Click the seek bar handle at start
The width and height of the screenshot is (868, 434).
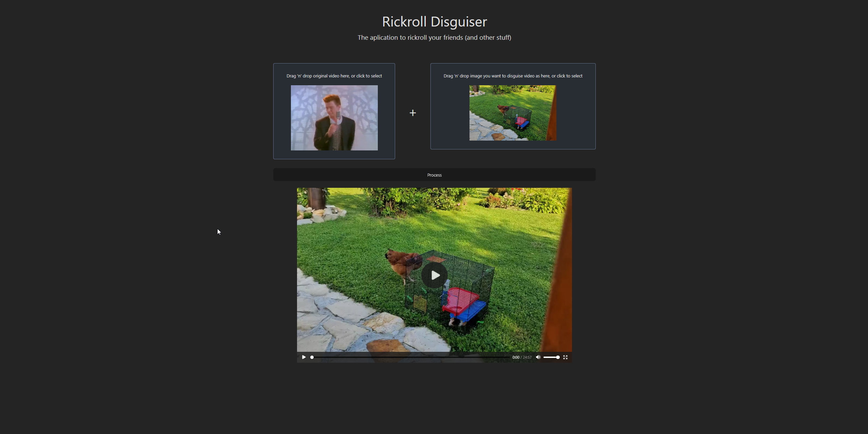coord(312,357)
